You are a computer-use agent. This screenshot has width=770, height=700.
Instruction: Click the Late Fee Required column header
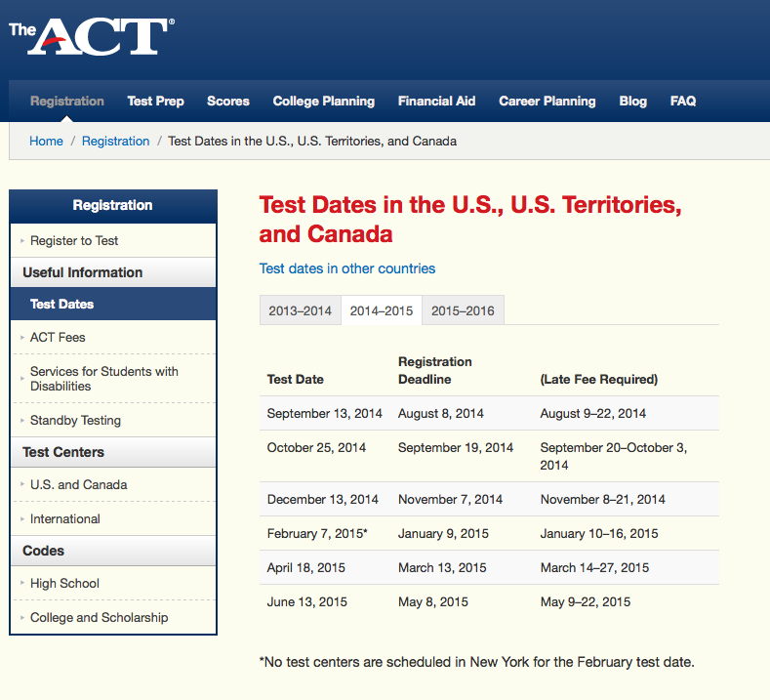pyautogui.click(x=598, y=379)
